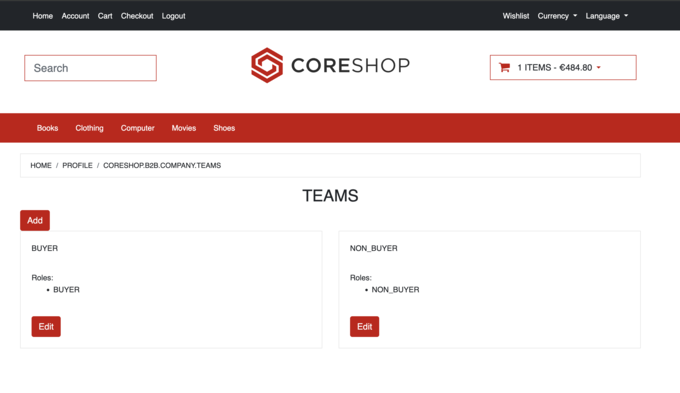Browse the Clothing category
This screenshot has height=393, width=680.
89,128
